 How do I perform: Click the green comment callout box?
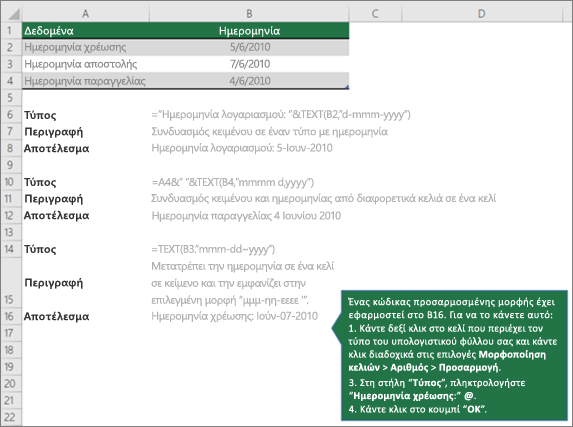(x=454, y=356)
